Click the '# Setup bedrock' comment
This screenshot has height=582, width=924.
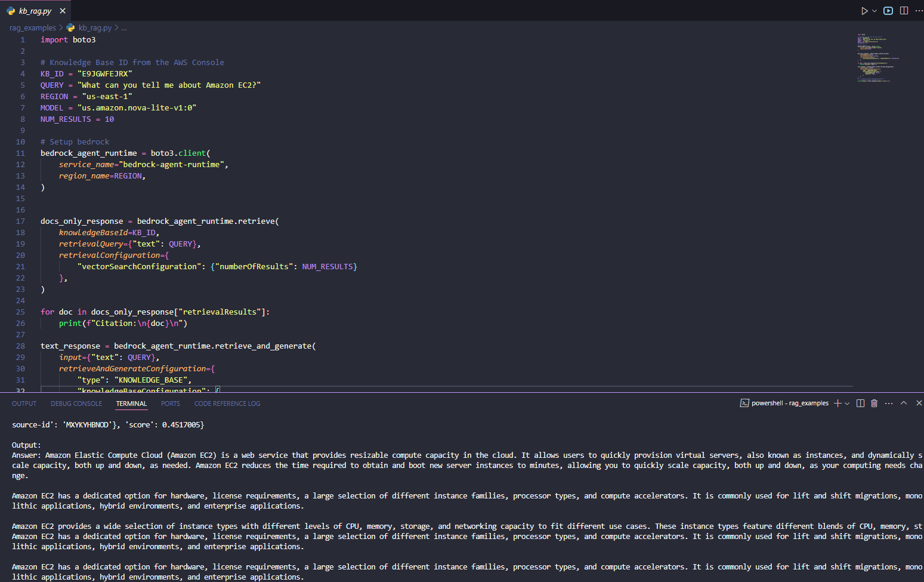[x=75, y=141]
